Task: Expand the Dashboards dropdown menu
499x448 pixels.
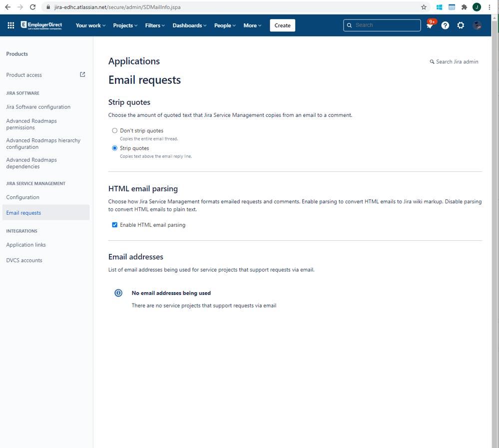Action: 189,25
